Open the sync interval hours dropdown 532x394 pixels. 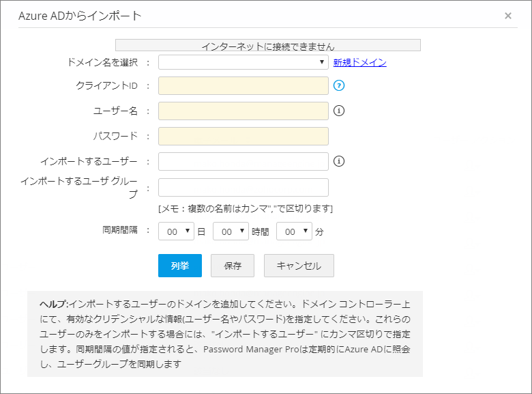(231, 231)
